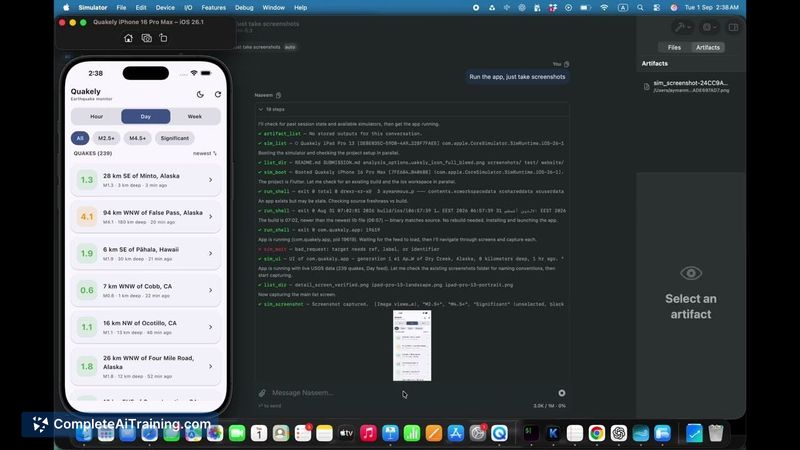This screenshot has width=800, height=450.
Task: Open the tools hammer dropdown
Action: click(x=682, y=27)
